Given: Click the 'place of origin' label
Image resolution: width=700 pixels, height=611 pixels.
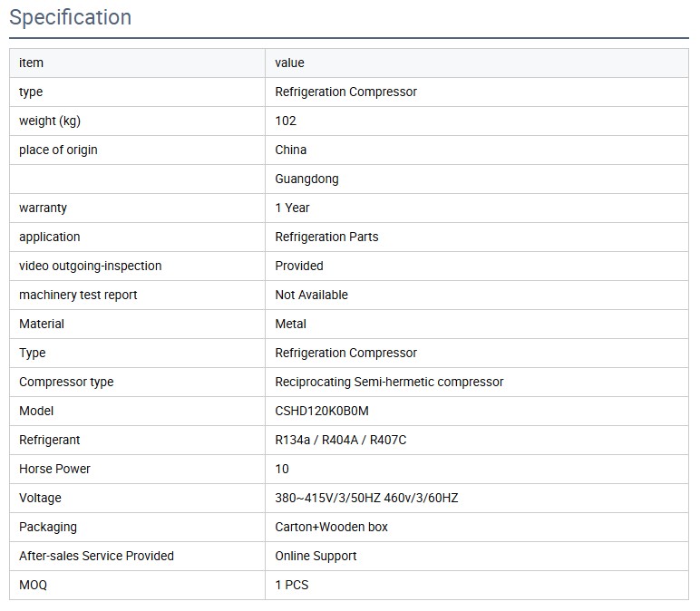Looking at the screenshot, I should [58, 150].
